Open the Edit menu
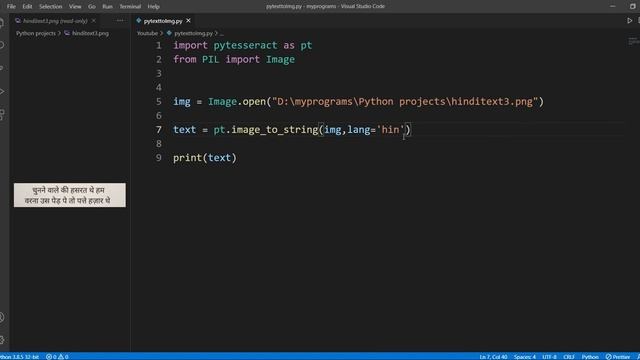 pyautogui.click(x=27, y=7)
